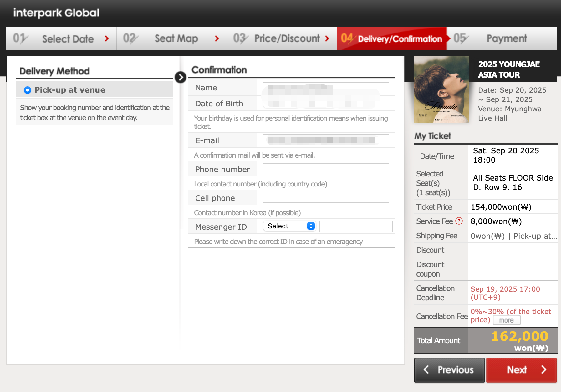Click the 'All Seats FLOOR Side D. Row 9. 16' seat text
The height and width of the screenshot is (392, 561).
point(513,182)
